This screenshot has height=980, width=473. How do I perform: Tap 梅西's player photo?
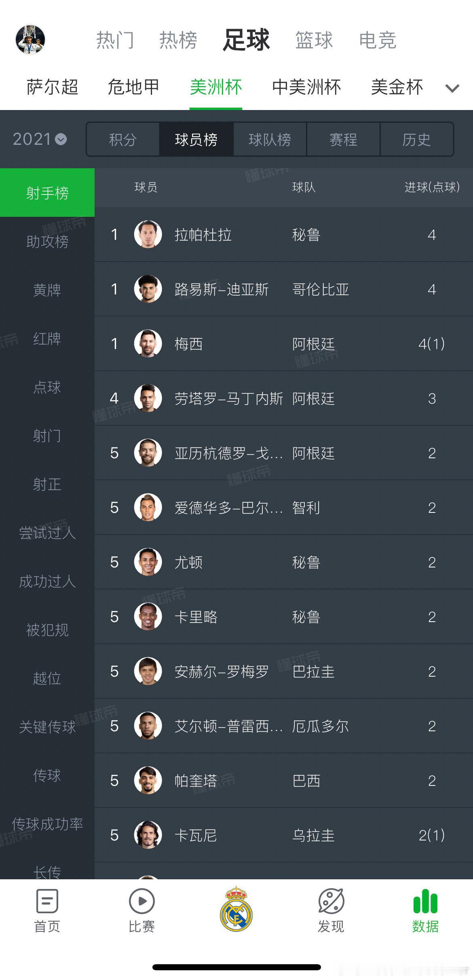coord(148,344)
